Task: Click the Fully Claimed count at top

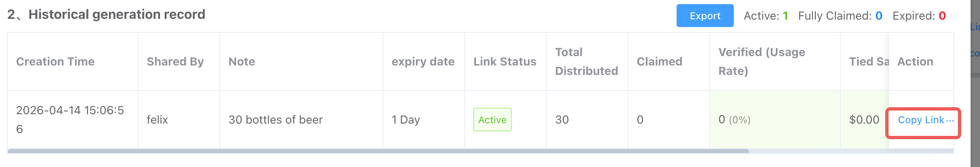Action: 879,16
